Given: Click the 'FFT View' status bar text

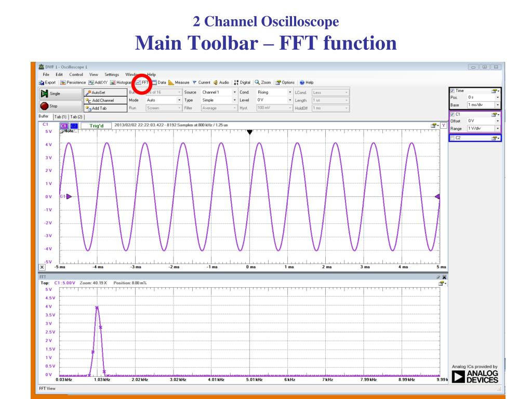Looking at the screenshot, I should click(47, 389).
